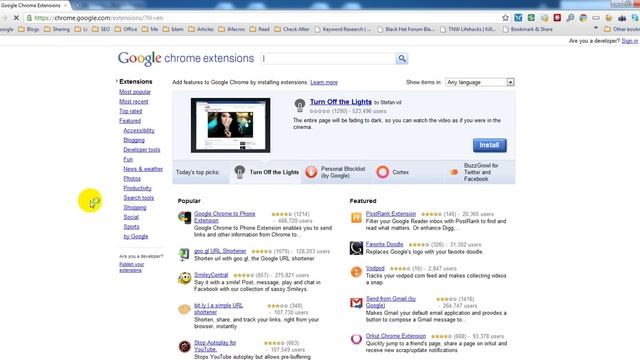
Task: Click the Google Chrome to Phone extension icon
Action: [x=184, y=217]
